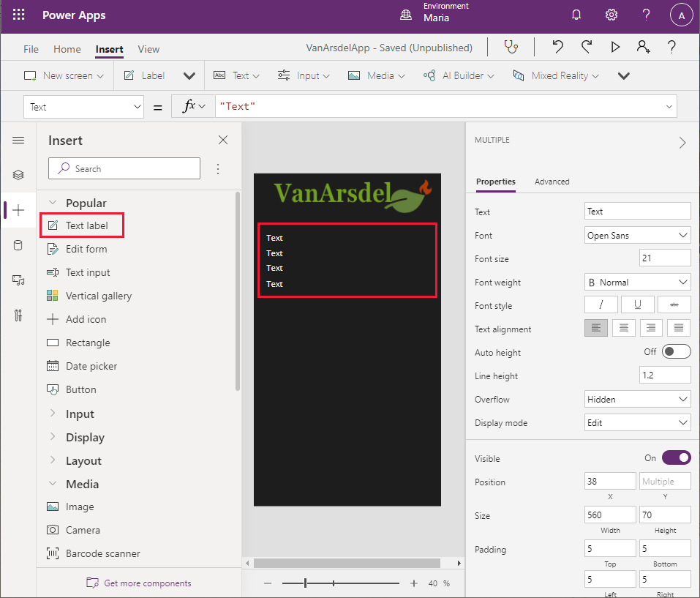The width and height of the screenshot is (700, 598).
Task: Open the Overflow dropdown
Action: (637, 399)
